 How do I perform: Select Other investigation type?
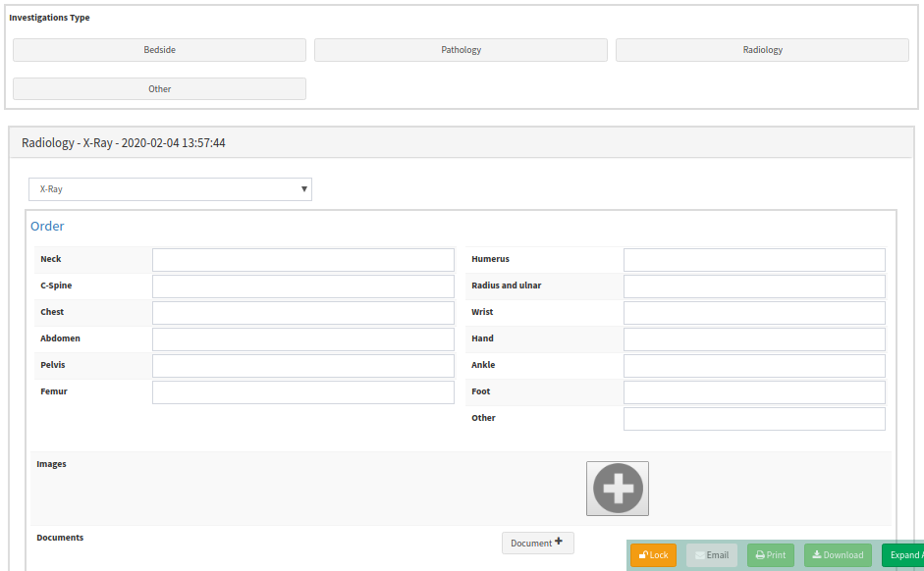[159, 89]
